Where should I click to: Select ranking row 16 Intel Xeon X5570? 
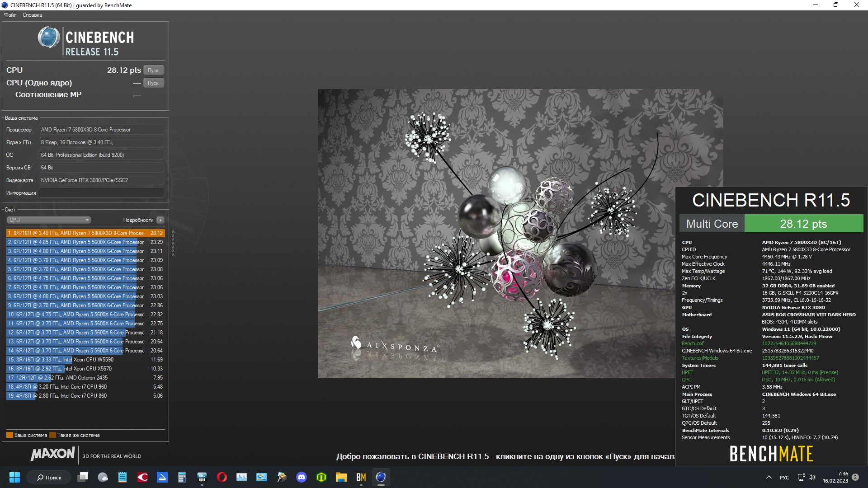[x=85, y=369]
